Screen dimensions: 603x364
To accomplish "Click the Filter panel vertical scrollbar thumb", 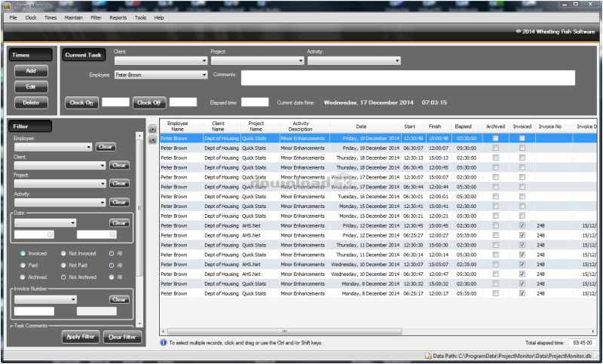I will (x=140, y=207).
